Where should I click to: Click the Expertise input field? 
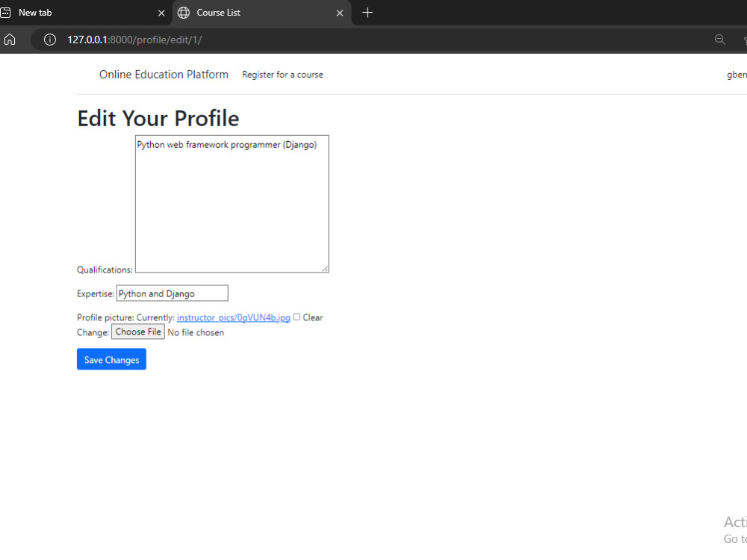173,293
